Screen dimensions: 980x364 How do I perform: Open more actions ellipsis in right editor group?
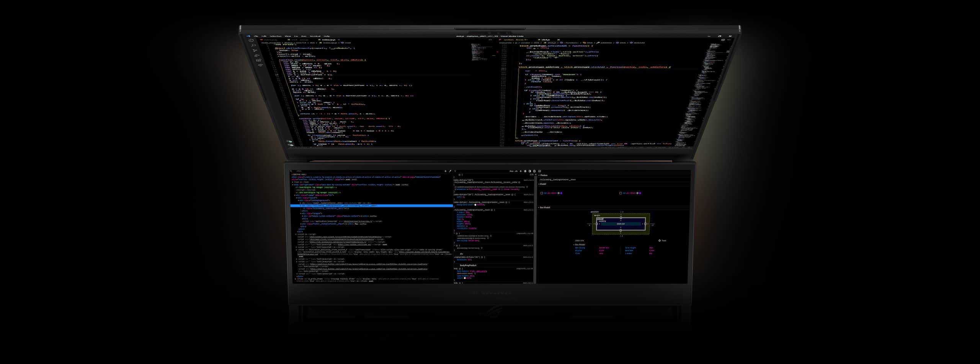coord(729,39)
